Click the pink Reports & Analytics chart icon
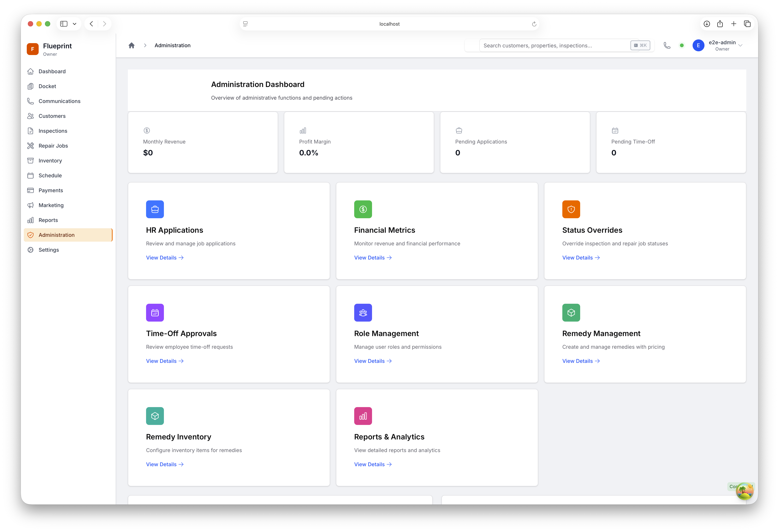This screenshot has height=532, width=779. tap(363, 416)
